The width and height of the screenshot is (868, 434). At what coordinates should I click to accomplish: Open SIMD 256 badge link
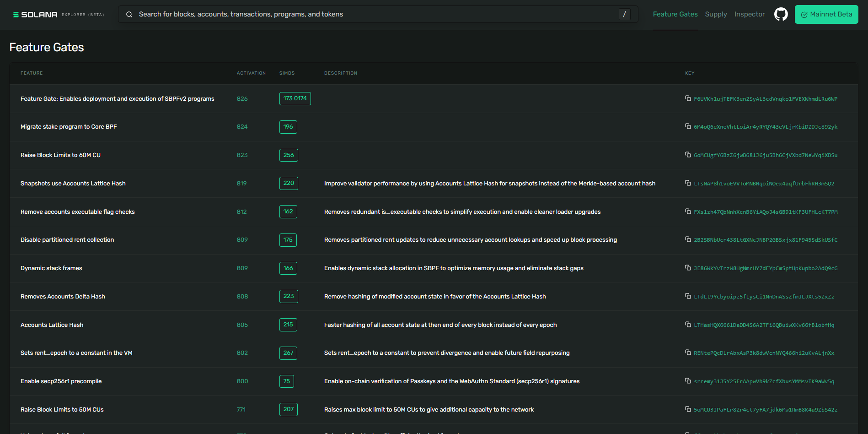coord(289,155)
